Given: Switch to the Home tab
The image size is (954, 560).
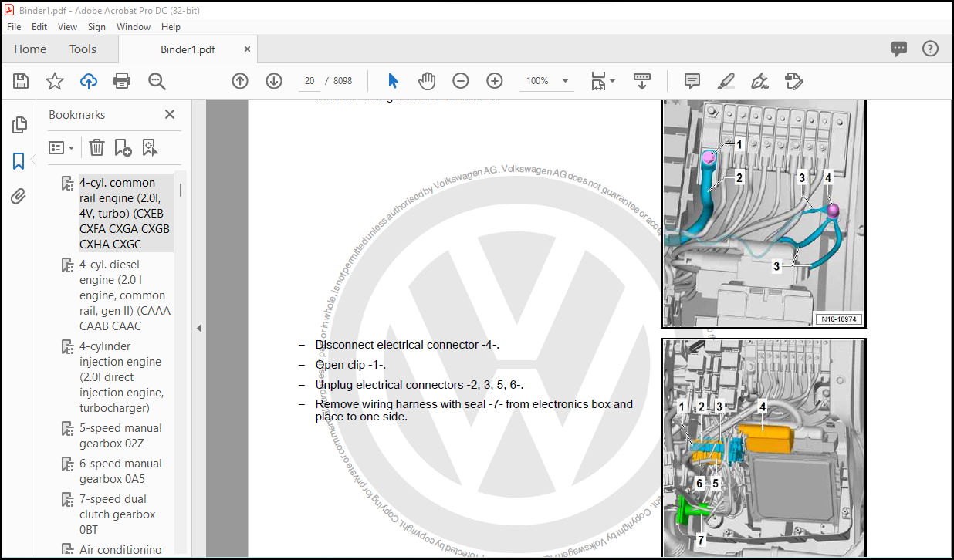Looking at the screenshot, I should 30,49.
